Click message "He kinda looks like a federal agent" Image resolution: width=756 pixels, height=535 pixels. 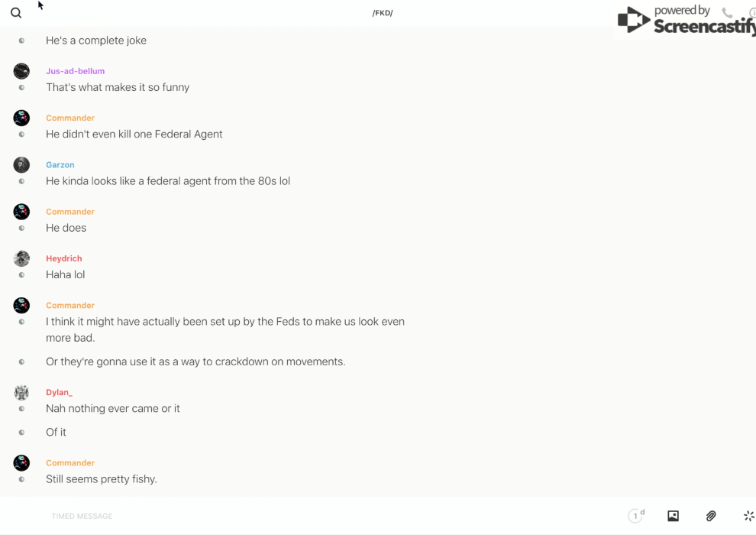tap(168, 181)
